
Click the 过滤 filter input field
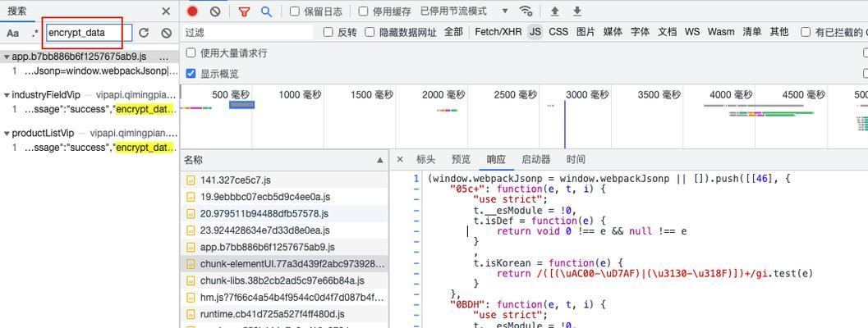(x=248, y=32)
